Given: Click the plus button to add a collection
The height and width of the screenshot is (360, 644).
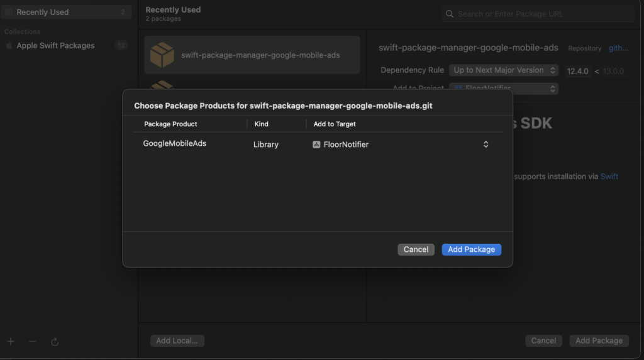Looking at the screenshot, I should pos(11,341).
